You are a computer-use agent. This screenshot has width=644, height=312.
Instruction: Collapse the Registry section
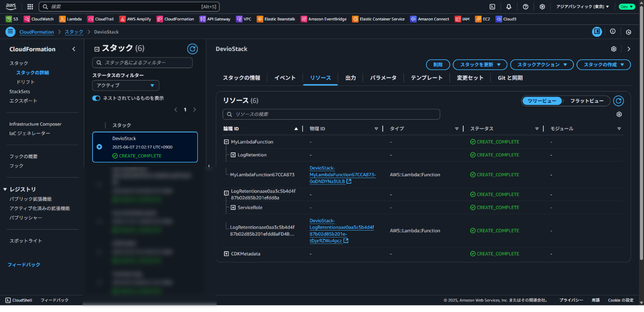pos(5,189)
